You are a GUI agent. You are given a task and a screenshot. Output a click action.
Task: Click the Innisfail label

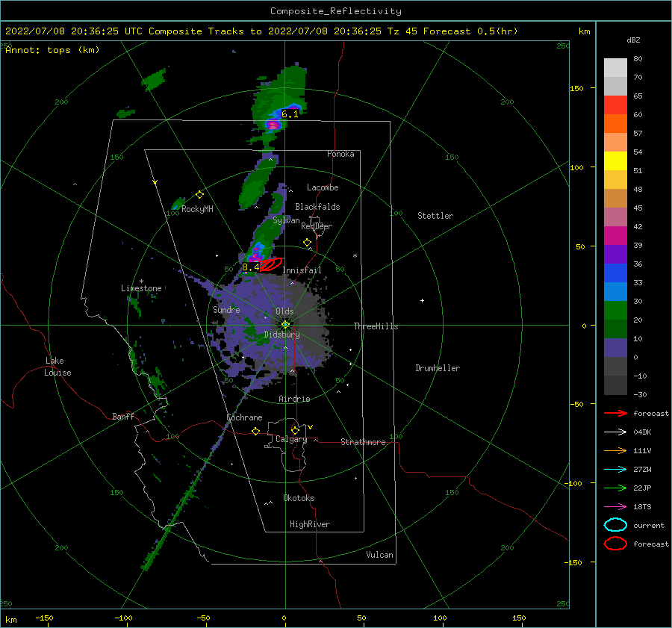click(x=302, y=270)
